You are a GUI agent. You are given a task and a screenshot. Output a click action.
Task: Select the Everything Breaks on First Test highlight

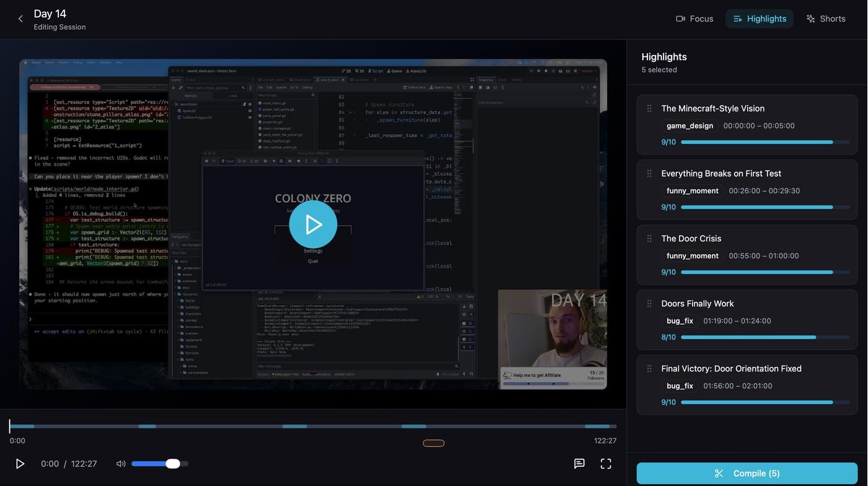(721, 174)
